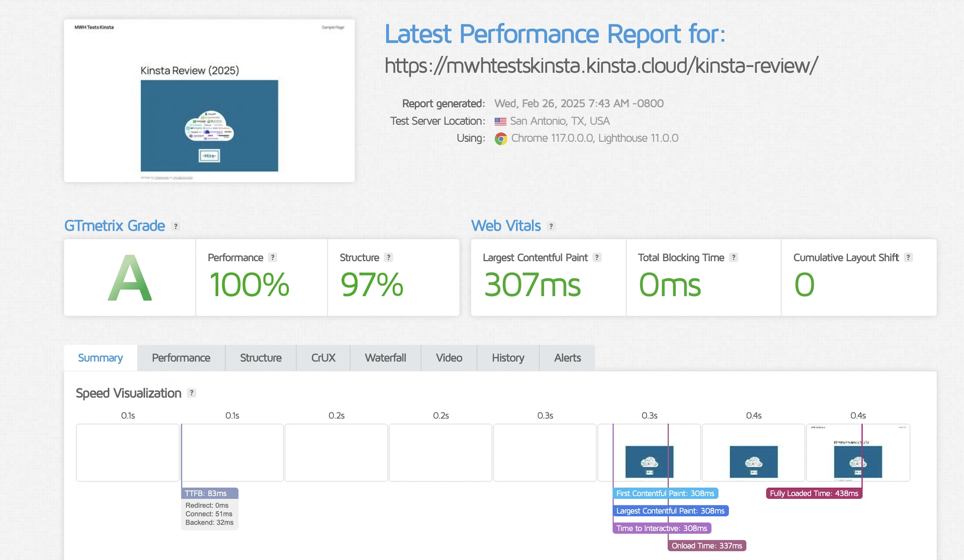Open Largest Contentful Paint help icon

tap(597, 258)
